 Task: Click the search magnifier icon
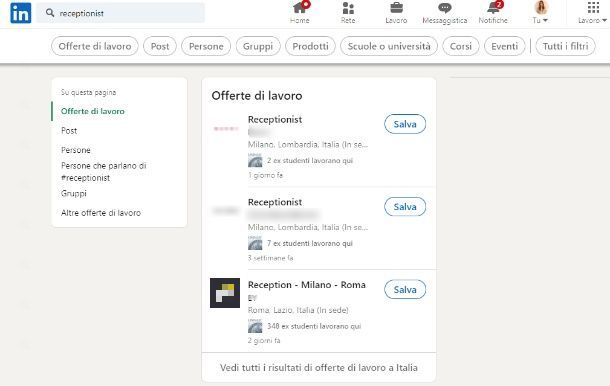point(50,13)
